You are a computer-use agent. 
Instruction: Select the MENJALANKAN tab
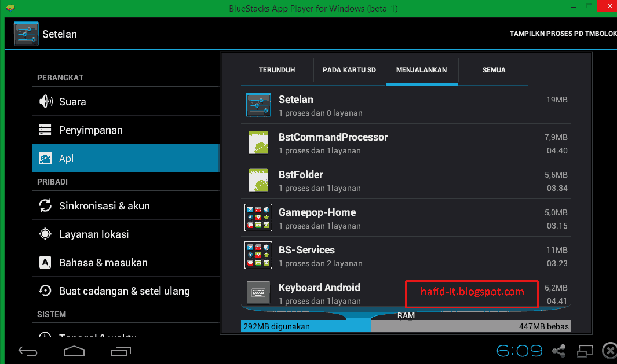(x=421, y=71)
